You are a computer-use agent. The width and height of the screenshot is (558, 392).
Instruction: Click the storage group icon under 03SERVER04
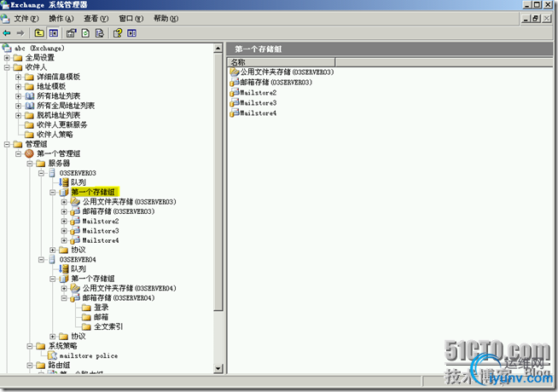[x=64, y=279]
